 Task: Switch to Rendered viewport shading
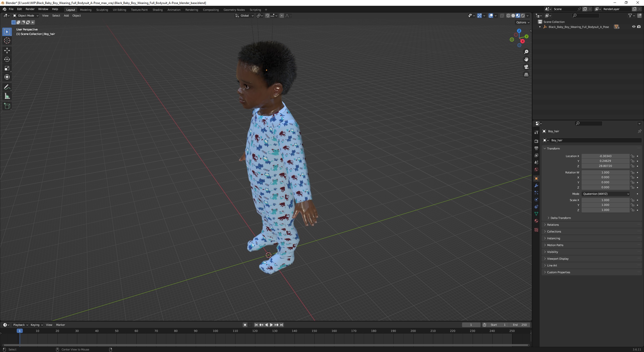(x=523, y=16)
